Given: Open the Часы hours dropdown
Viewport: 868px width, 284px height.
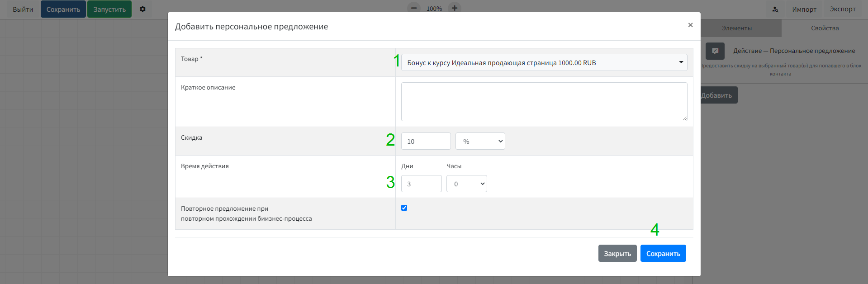Looking at the screenshot, I should coord(466,184).
